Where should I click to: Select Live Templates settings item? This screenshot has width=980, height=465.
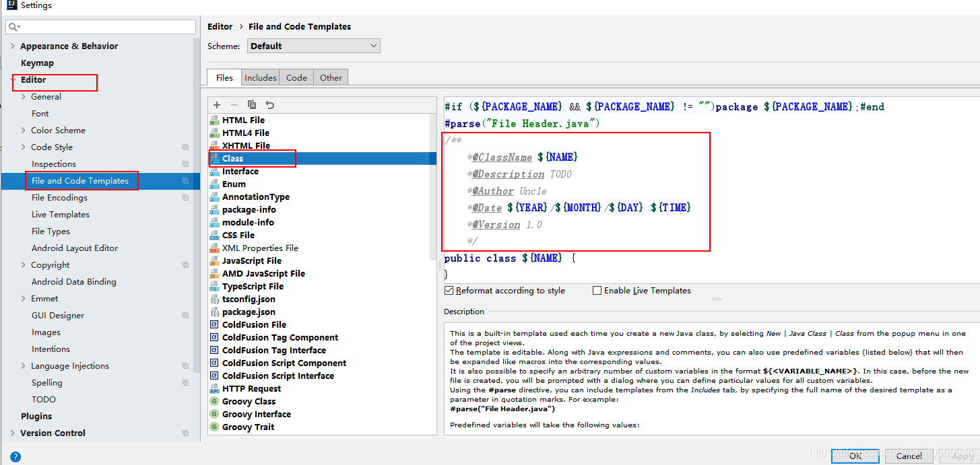[x=61, y=215]
